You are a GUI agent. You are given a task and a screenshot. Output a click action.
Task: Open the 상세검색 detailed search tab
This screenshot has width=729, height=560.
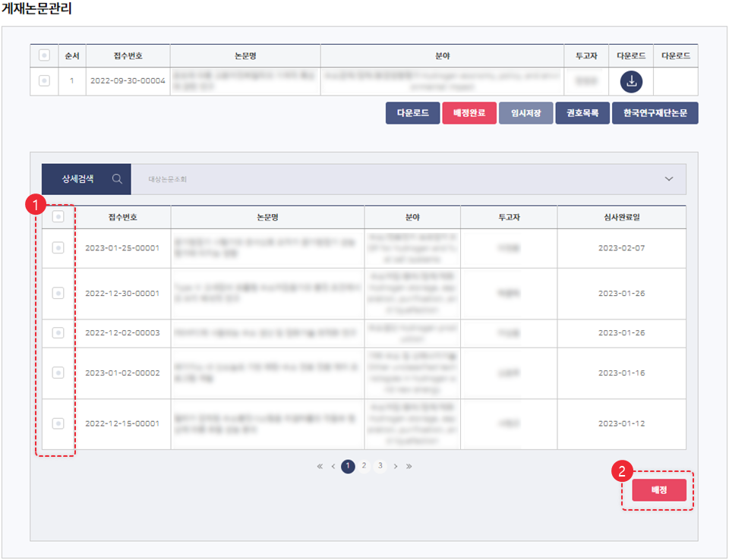point(78,179)
